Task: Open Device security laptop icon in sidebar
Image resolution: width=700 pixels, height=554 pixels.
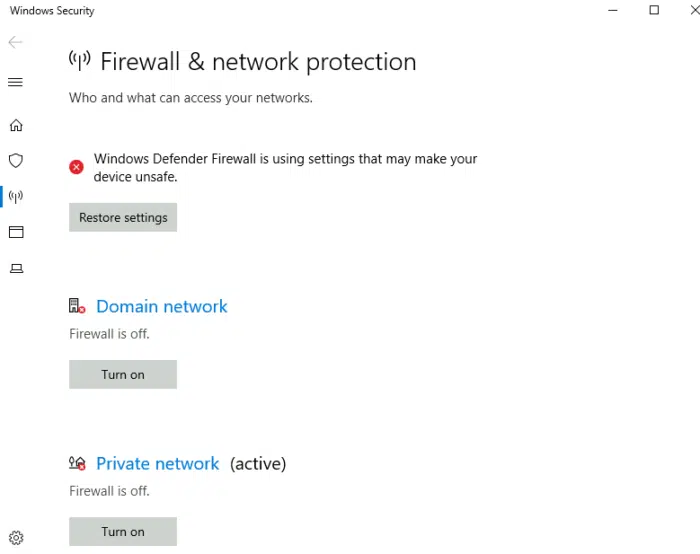Action: click(16, 268)
